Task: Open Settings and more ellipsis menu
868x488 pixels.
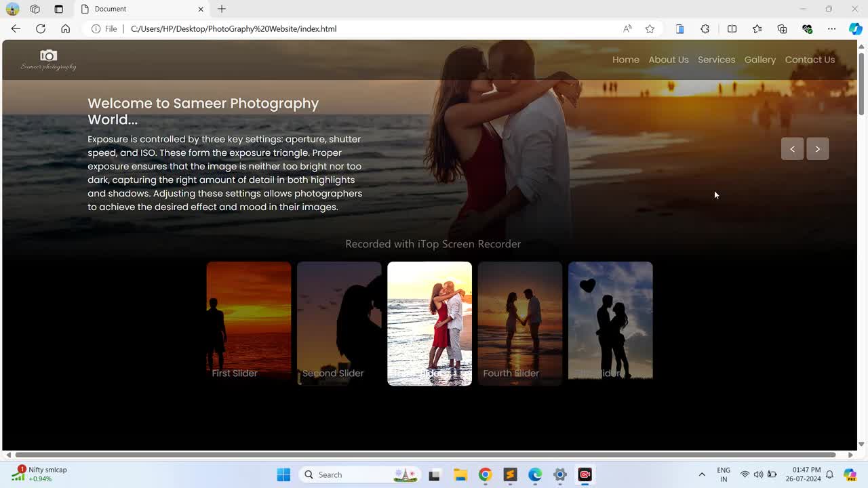Action: click(x=831, y=28)
